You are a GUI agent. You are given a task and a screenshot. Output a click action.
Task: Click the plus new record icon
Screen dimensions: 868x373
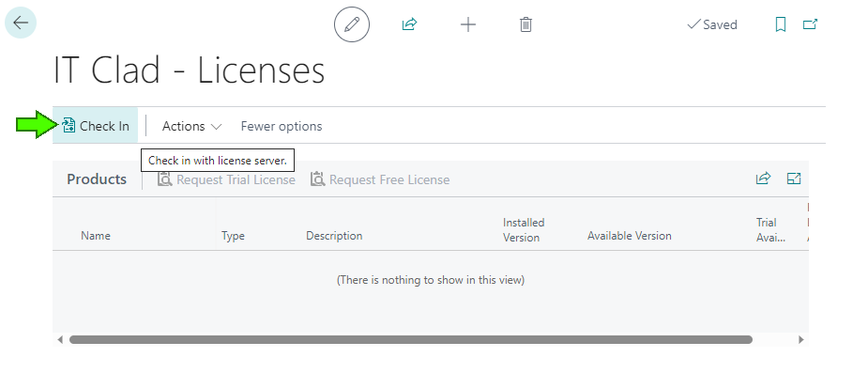(468, 24)
